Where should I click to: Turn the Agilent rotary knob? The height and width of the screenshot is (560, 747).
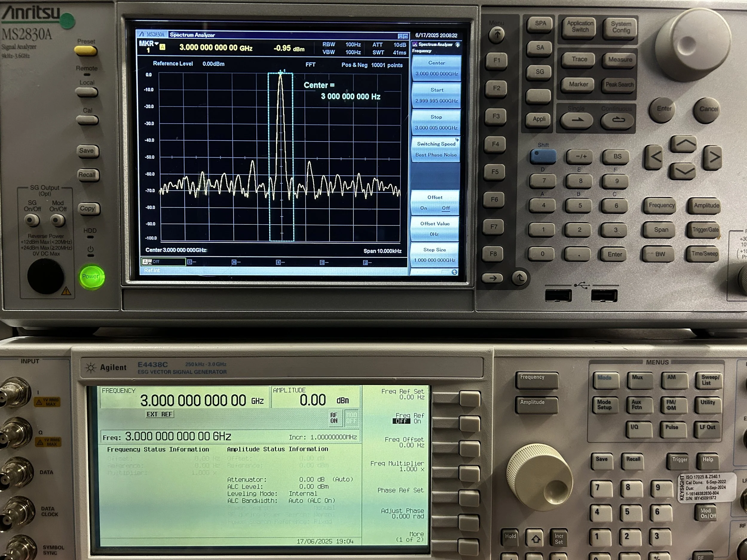pyautogui.click(x=539, y=476)
